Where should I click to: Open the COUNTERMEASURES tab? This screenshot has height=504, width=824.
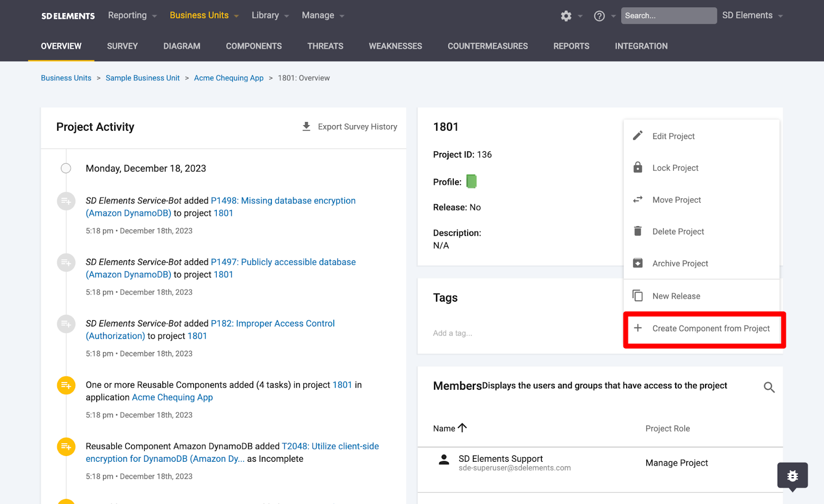pyautogui.click(x=488, y=46)
